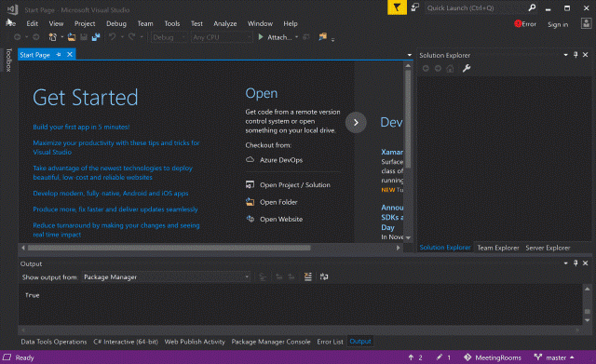Click MeetingRooms repository in status bar
Viewport: 596px width, 364px height.
coord(493,357)
